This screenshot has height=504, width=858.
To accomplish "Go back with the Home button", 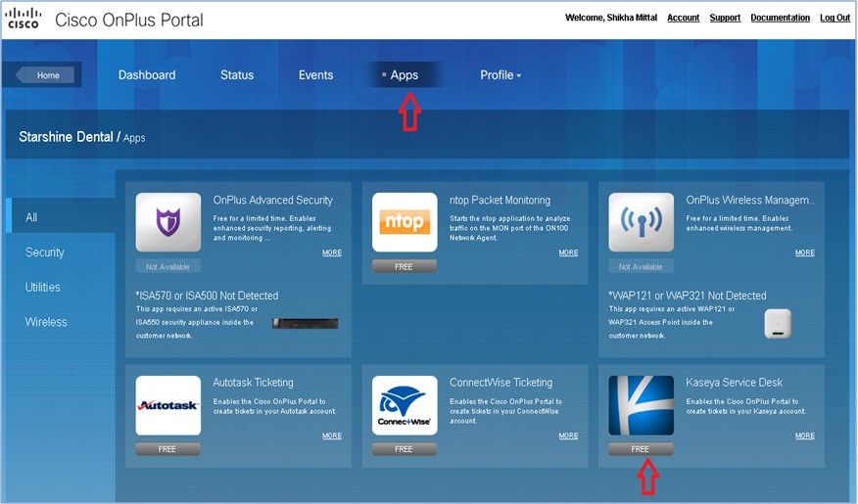I will coord(45,75).
